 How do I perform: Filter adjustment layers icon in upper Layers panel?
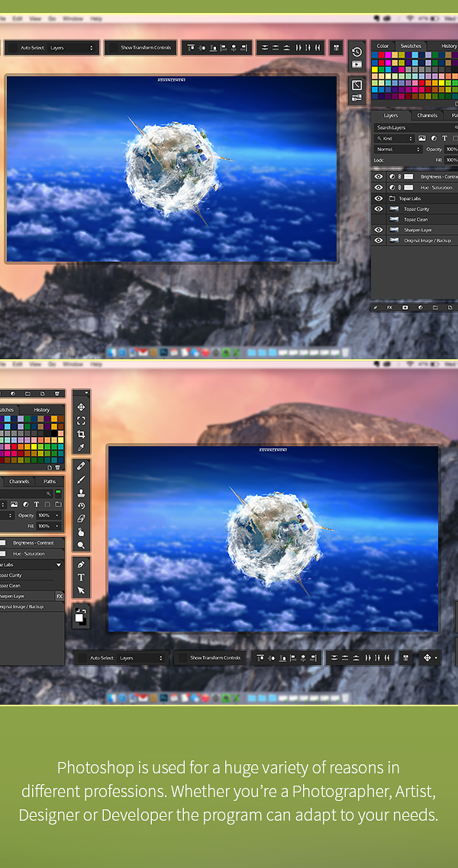click(434, 138)
